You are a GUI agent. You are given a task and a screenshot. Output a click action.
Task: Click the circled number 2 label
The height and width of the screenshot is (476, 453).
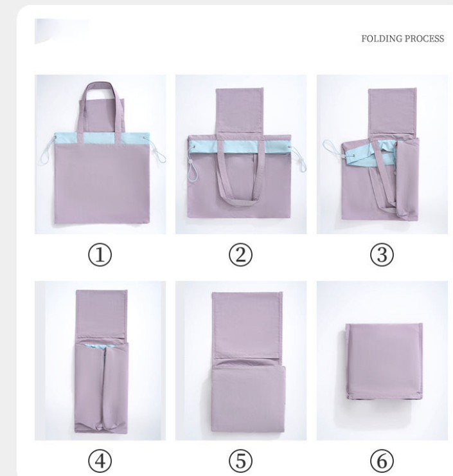click(x=240, y=255)
